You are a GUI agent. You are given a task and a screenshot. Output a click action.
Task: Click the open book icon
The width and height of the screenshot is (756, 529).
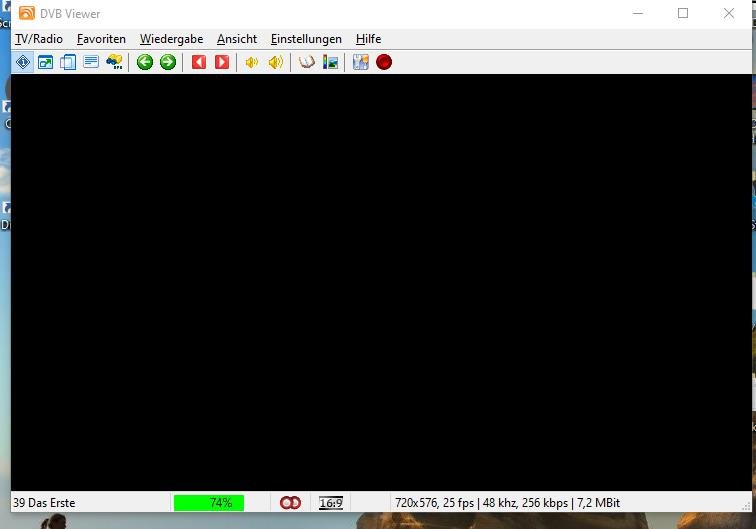coord(307,62)
